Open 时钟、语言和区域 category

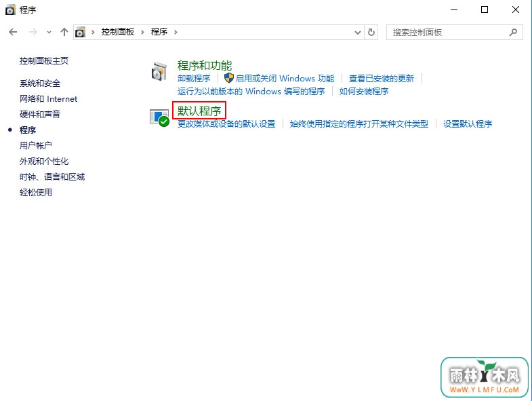52,176
